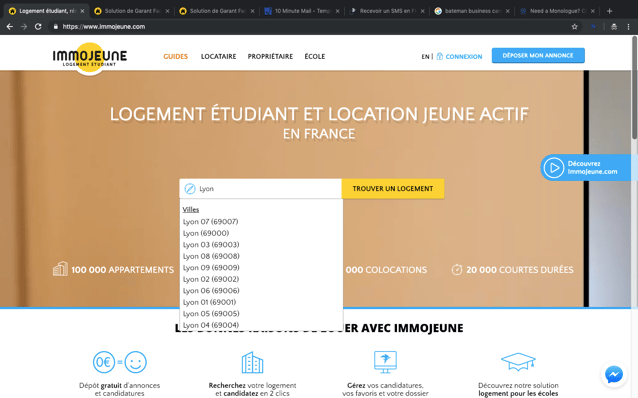Open the PROPRIÉTAIRE menu
638x398 pixels.
(270, 57)
